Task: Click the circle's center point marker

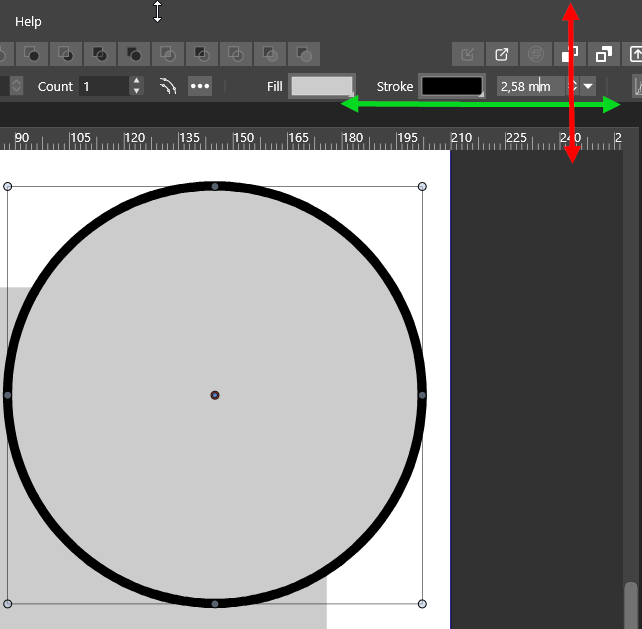Action: point(215,395)
